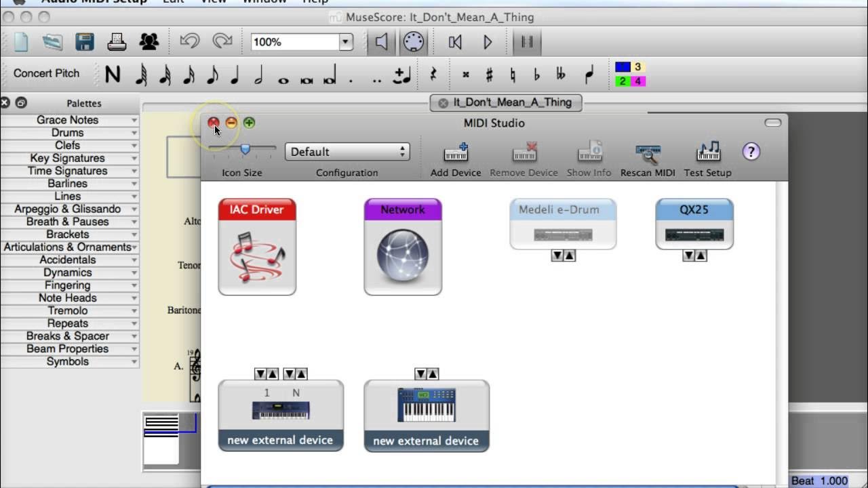The width and height of the screenshot is (868, 488).
Task: Select the rest icon in note toolbar
Action: [433, 74]
